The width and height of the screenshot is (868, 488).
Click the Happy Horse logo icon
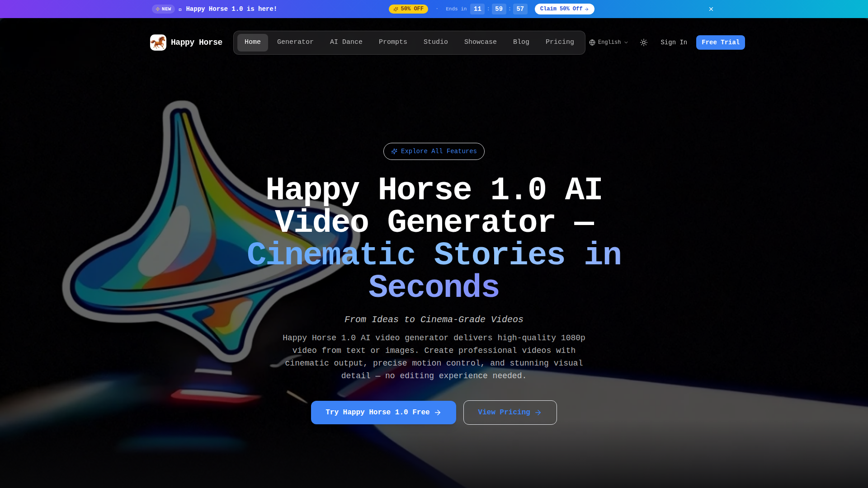pyautogui.click(x=158, y=42)
